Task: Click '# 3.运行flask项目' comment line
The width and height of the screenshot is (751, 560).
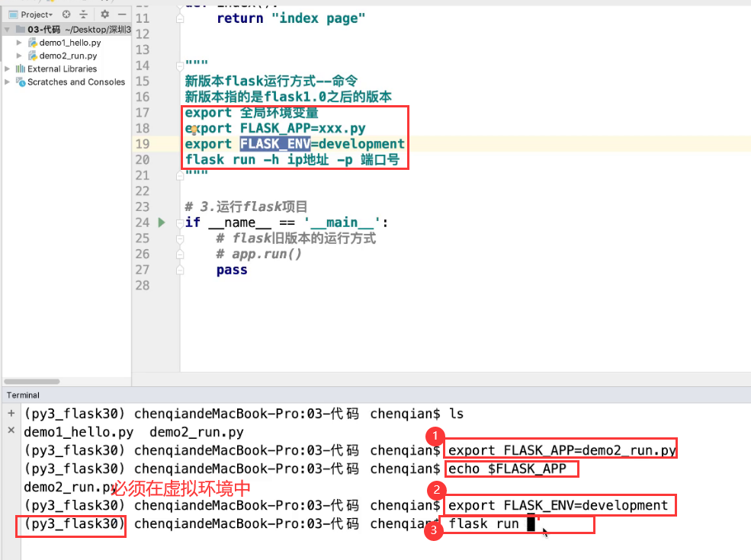Action: point(246,206)
